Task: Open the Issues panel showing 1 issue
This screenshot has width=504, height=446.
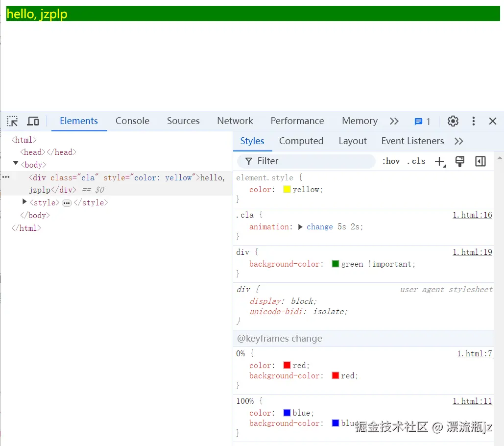Action: 421,121
